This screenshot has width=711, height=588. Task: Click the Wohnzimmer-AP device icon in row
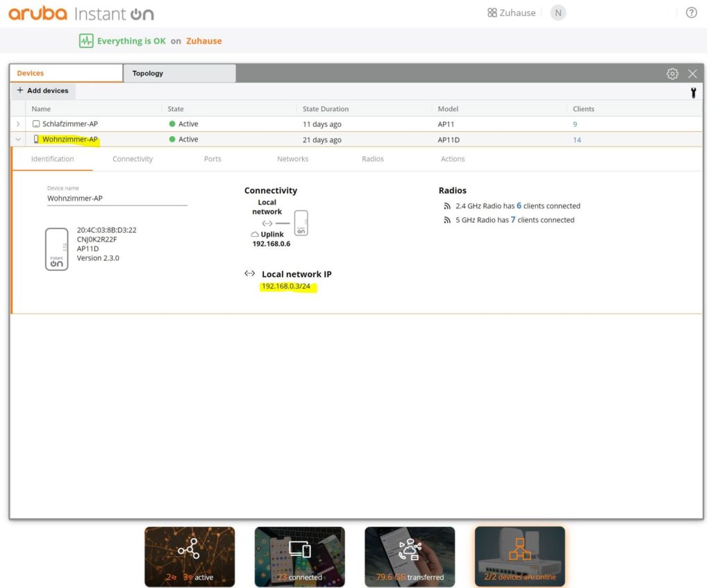36,139
